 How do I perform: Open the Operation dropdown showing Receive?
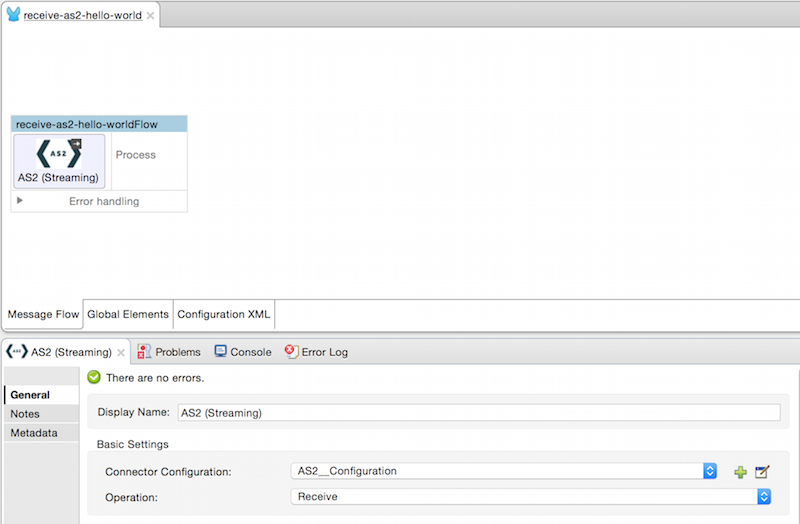(x=531, y=496)
